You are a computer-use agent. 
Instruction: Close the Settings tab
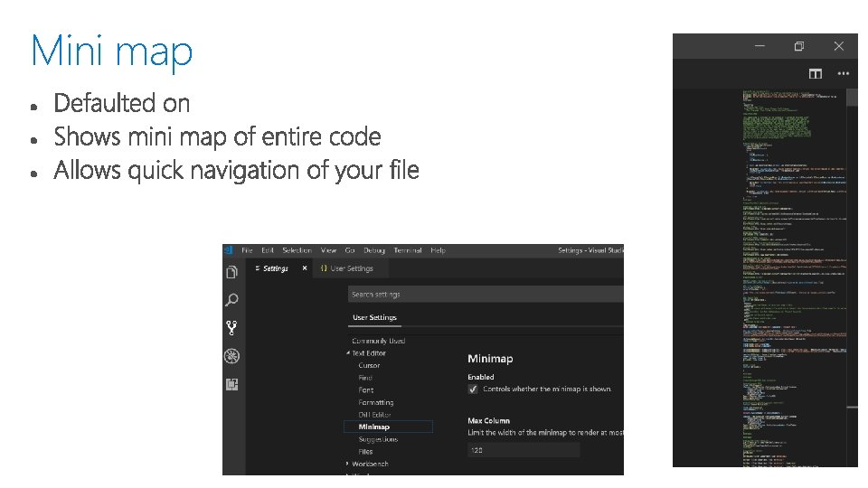(x=305, y=268)
